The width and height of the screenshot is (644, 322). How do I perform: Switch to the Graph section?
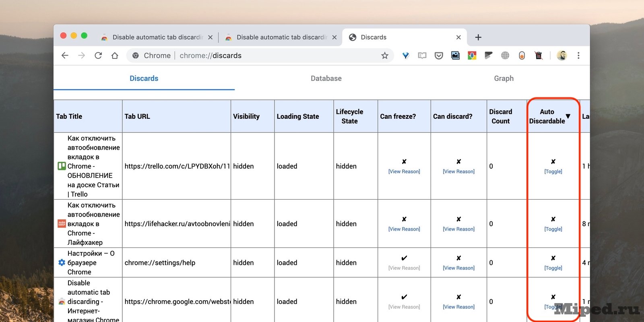coord(504,78)
